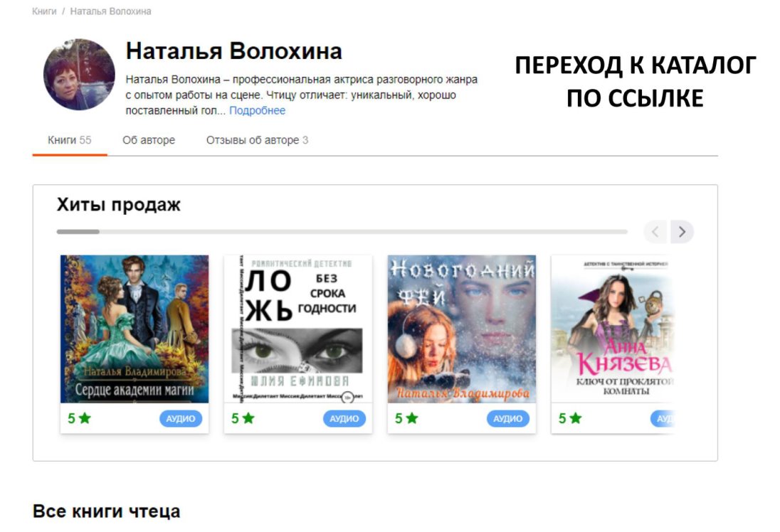The image size is (780, 532).
Task: Click the green star rating under Сердце академии магии
Action: coord(80,419)
